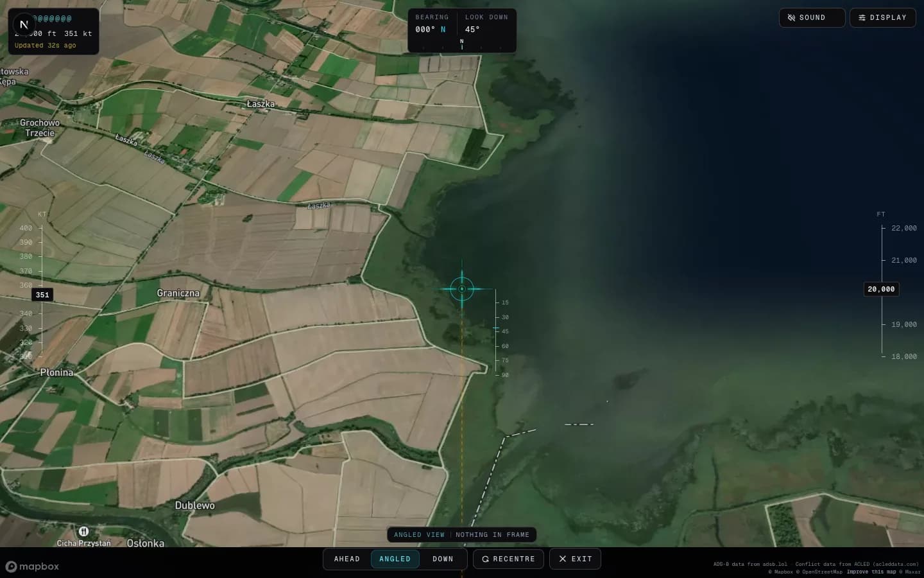The image size is (924, 578).
Task: Click the Łaszka village label in the upper fields
Action: click(x=261, y=103)
